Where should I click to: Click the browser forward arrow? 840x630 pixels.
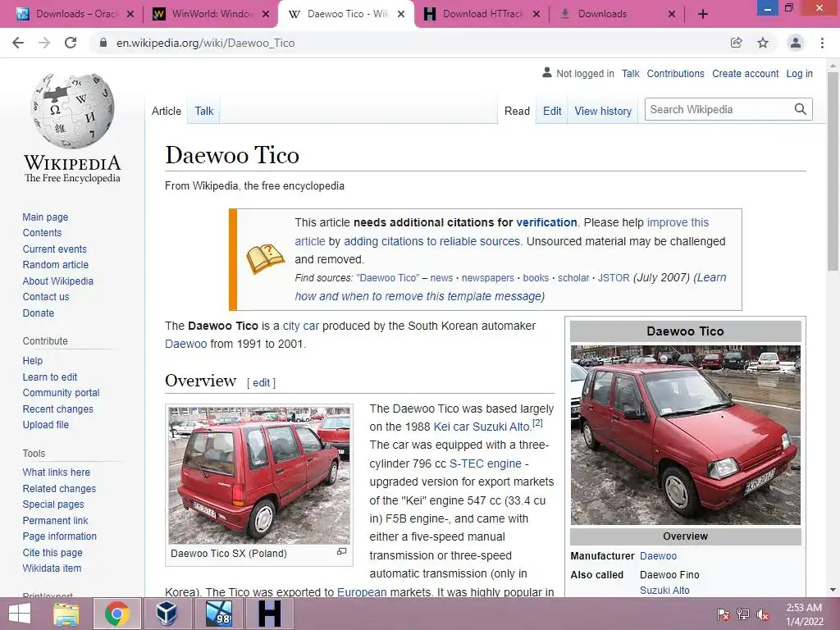[x=44, y=43]
